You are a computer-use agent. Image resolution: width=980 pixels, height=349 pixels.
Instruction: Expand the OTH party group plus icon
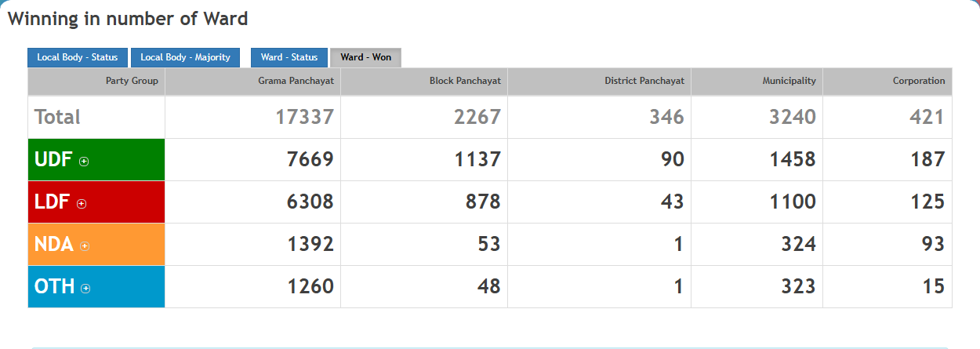tap(85, 289)
